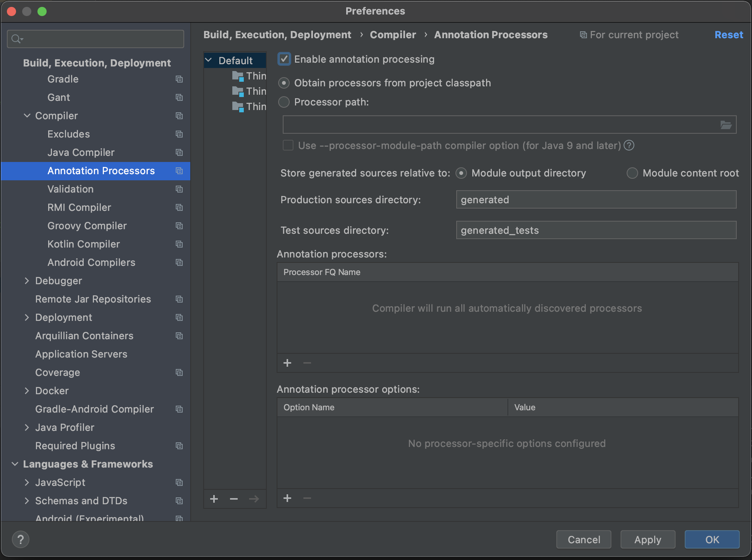This screenshot has height=560, width=752.
Task: Select Processor path radio button
Action: click(x=284, y=102)
